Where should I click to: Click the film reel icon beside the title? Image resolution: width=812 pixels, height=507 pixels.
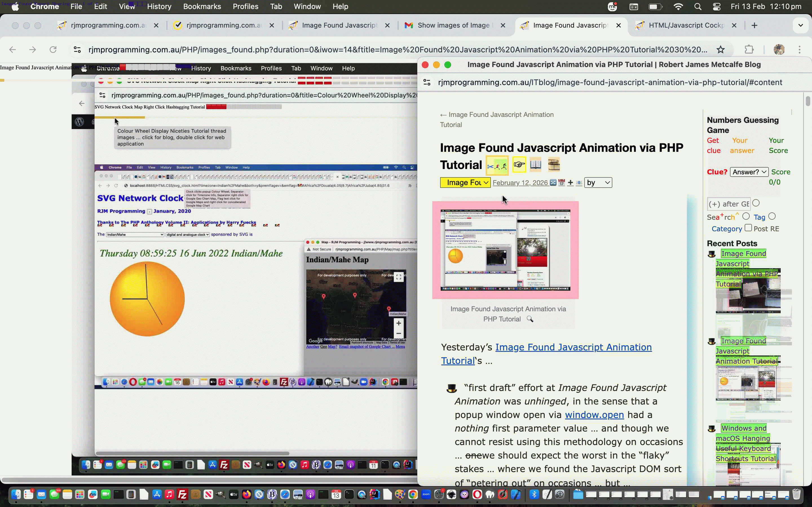click(554, 165)
